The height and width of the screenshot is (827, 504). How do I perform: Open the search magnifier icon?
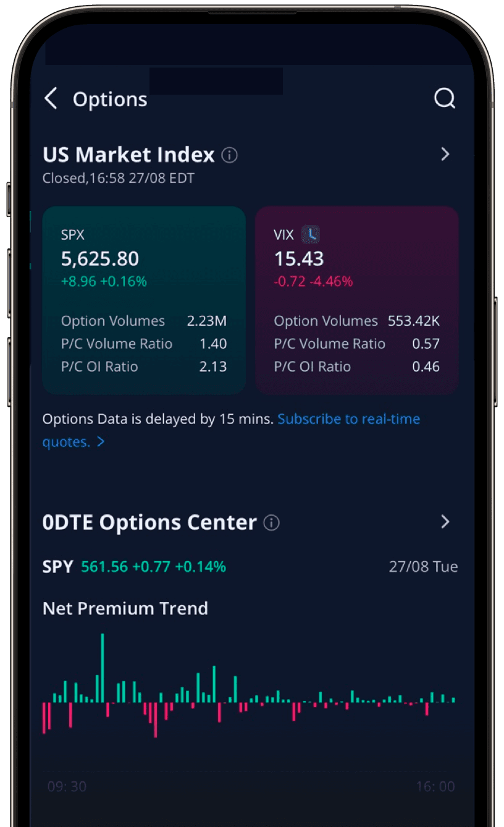pos(444,98)
